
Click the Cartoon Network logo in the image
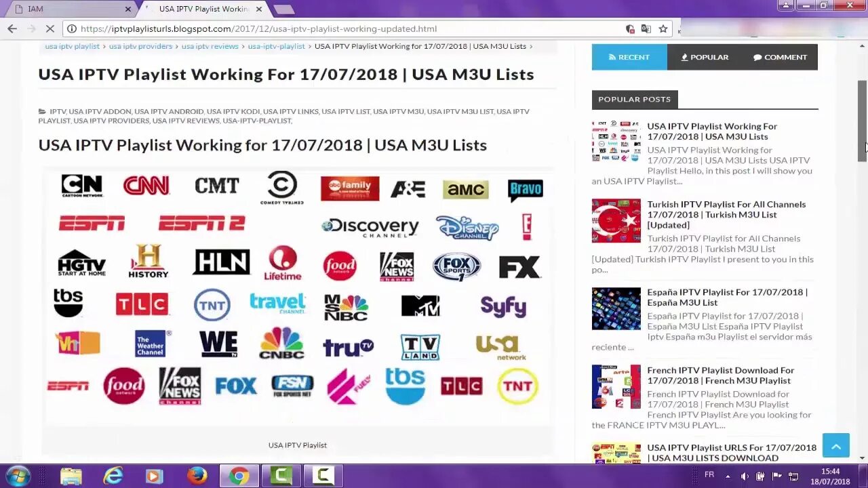81,185
